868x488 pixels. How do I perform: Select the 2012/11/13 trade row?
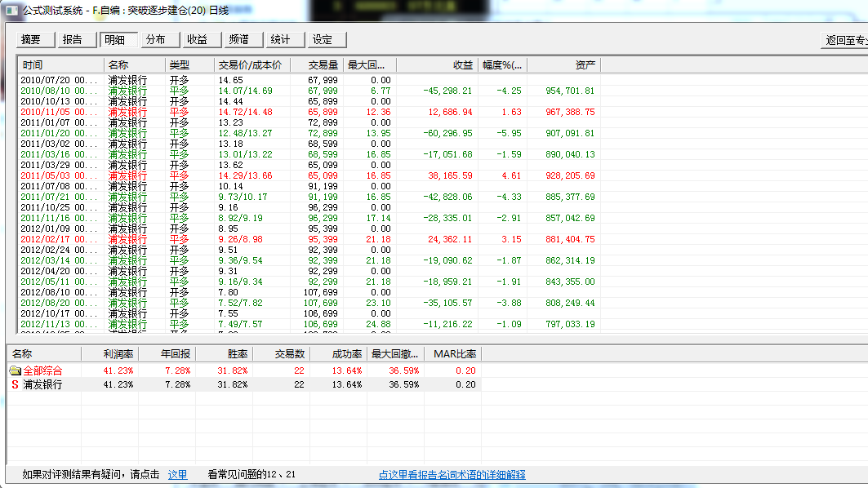coord(309,324)
